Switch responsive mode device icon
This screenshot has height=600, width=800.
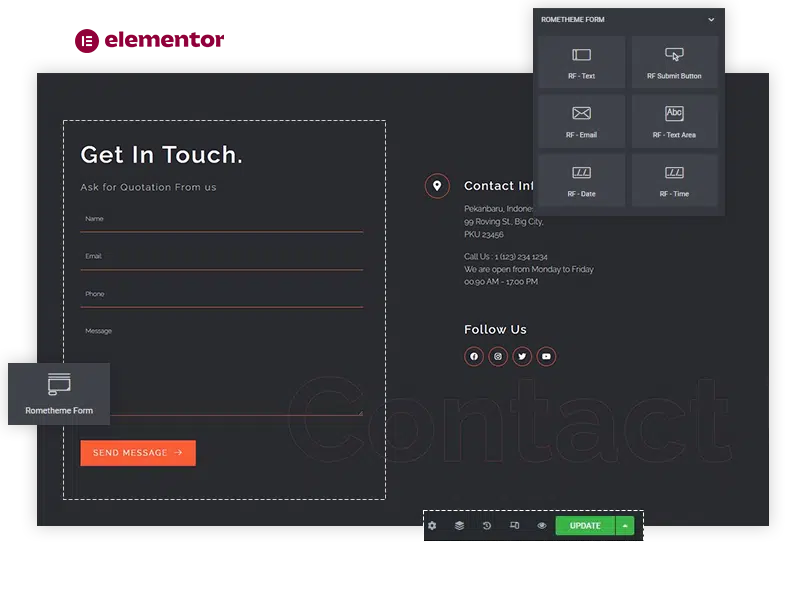click(514, 526)
